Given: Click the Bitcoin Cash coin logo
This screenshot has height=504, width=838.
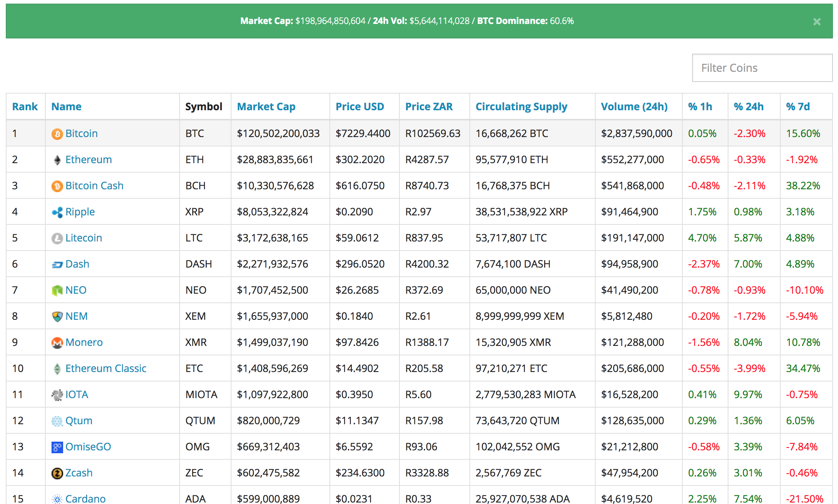Looking at the screenshot, I should (57, 185).
